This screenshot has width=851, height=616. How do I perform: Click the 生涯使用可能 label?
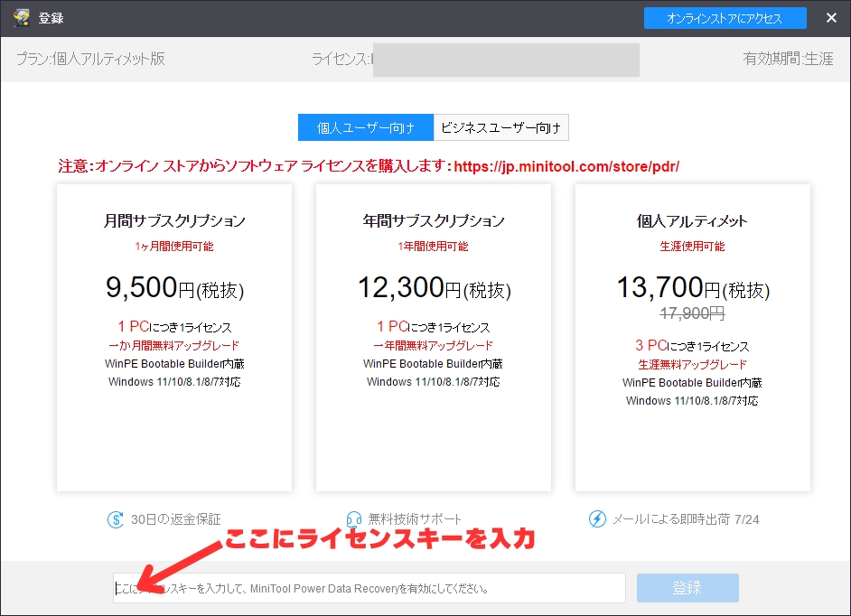pyautogui.click(x=692, y=247)
